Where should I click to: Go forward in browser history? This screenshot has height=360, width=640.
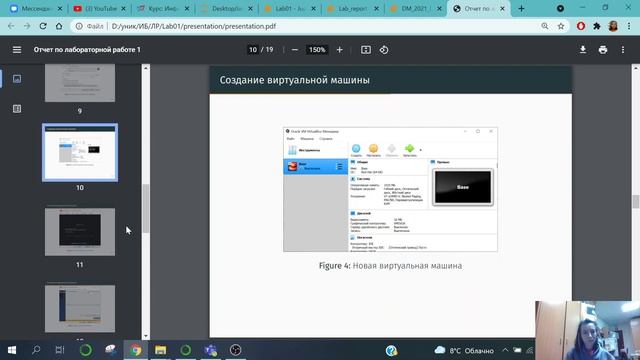point(27,26)
